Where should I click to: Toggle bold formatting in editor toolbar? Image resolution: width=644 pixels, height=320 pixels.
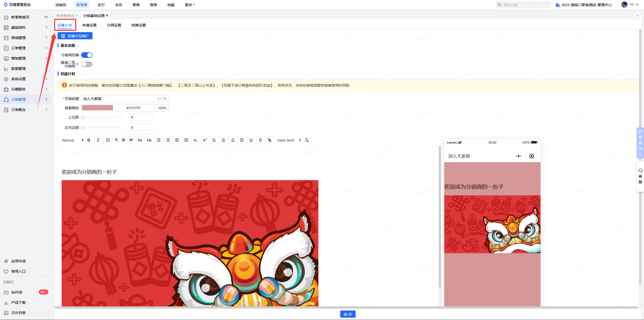(x=89, y=140)
